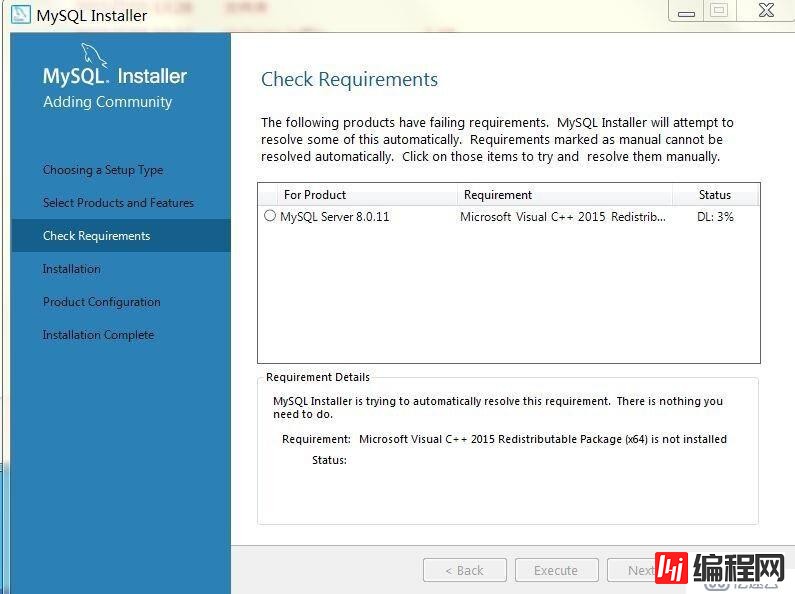Screen dimensions: 795x594
Task: Click the Adding Community subtitle
Action: pos(107,102)
